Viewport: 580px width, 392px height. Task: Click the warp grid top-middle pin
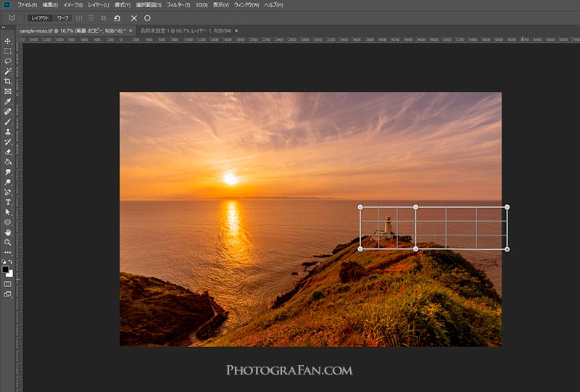(415, 207)
